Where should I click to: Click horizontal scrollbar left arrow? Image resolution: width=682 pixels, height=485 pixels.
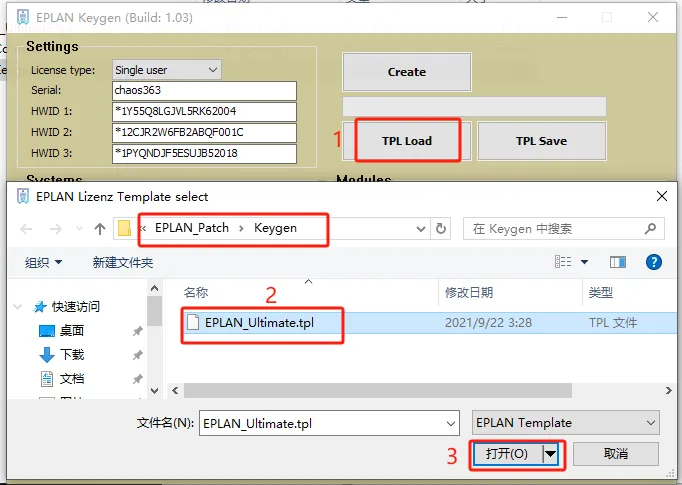(175, 391)
